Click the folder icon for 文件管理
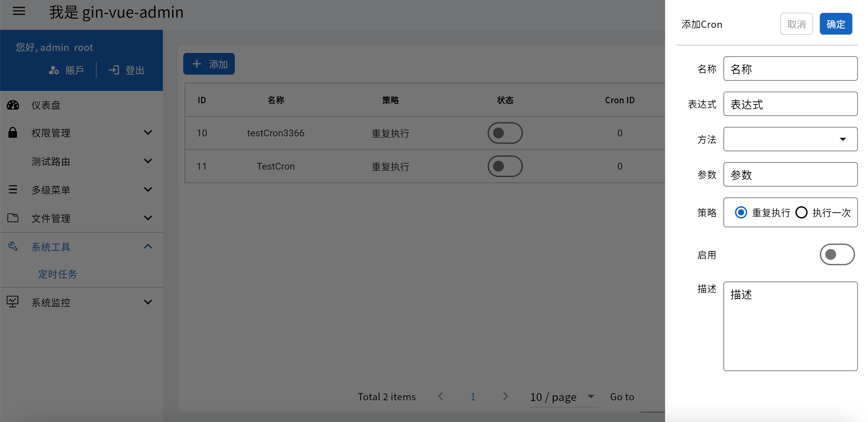This screenshot has width=868, height=422. (x=13, y=218)
